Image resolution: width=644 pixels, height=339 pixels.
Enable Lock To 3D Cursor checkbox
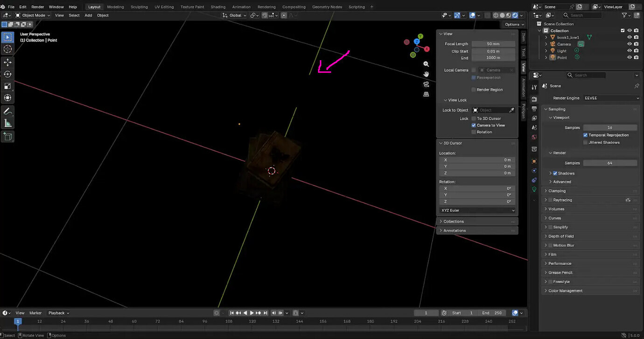pos(474,119)
